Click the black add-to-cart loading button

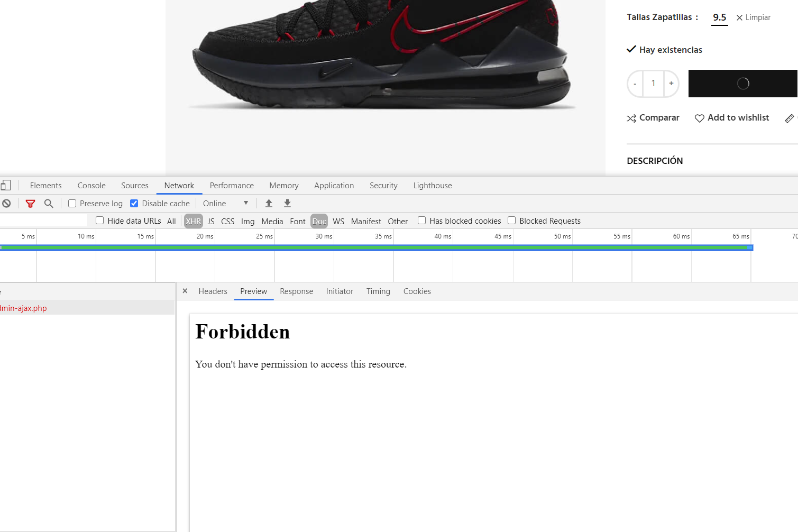point(742,84)
